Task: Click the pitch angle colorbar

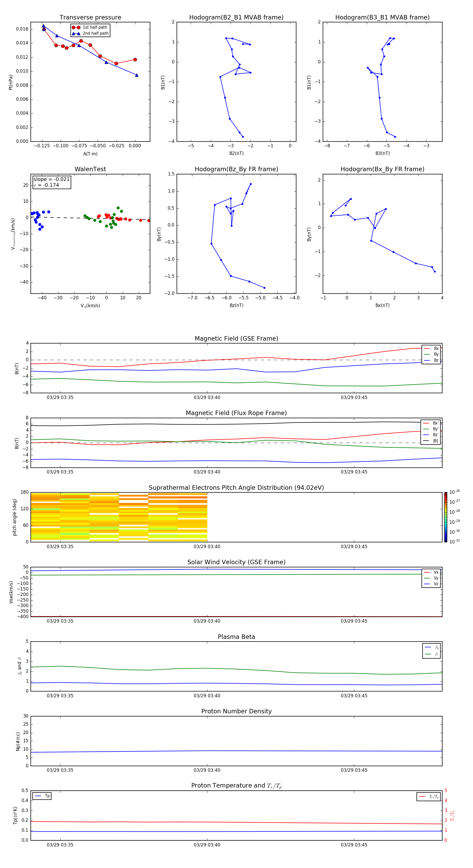Action: click(x=446, y=517)
